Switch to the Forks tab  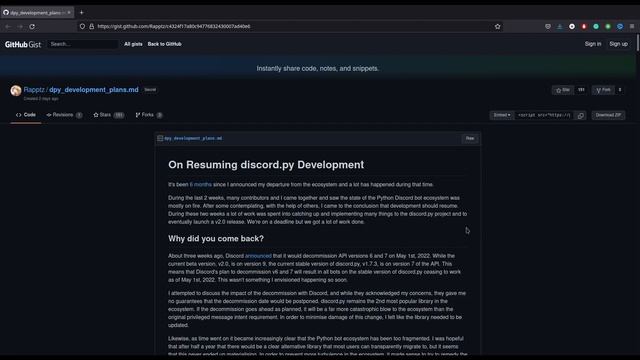tap(149, 115)
